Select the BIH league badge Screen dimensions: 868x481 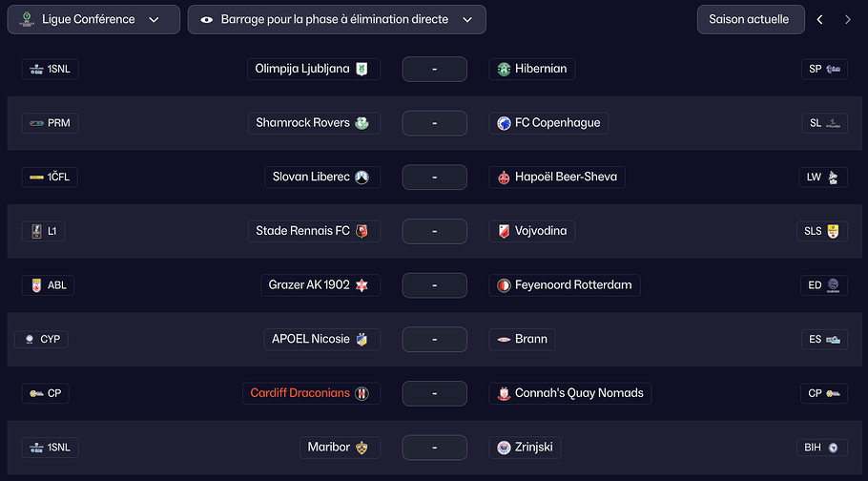click(822, 448)
